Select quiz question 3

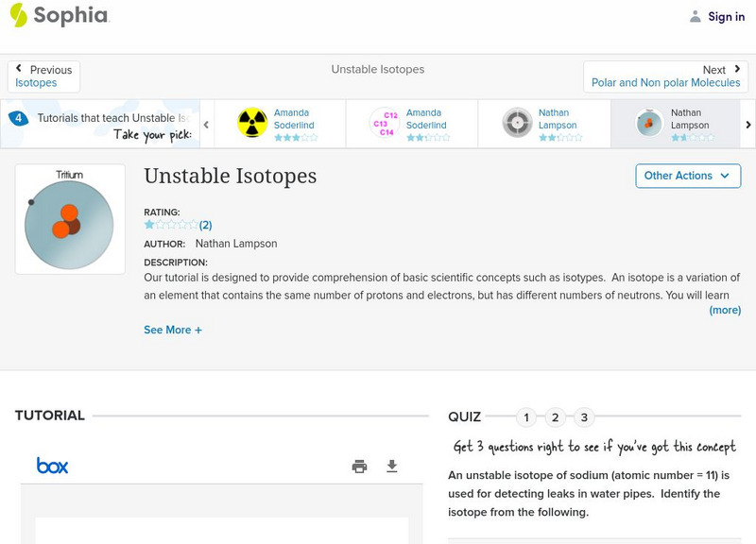585,416
